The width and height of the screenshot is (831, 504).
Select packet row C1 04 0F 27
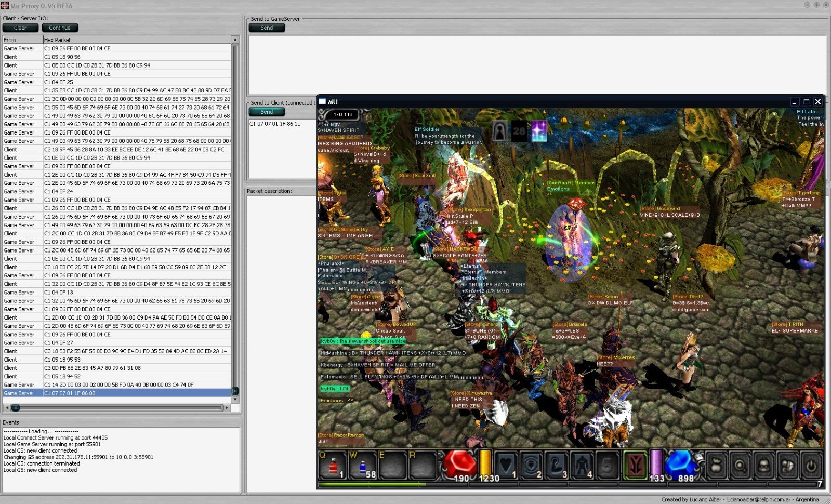tap(117, 343)
